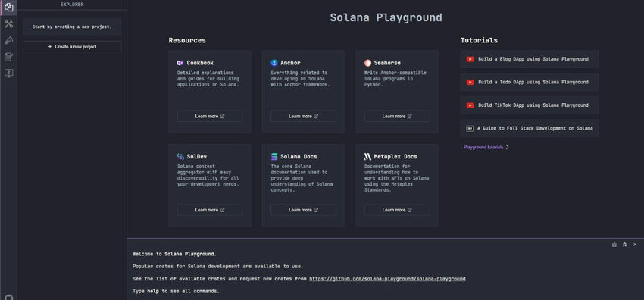Open the Test tube sidebar icon
Image resolution: width=644 pixels, height=300 pixels.
pyautogui.click(x=8, y=40)
